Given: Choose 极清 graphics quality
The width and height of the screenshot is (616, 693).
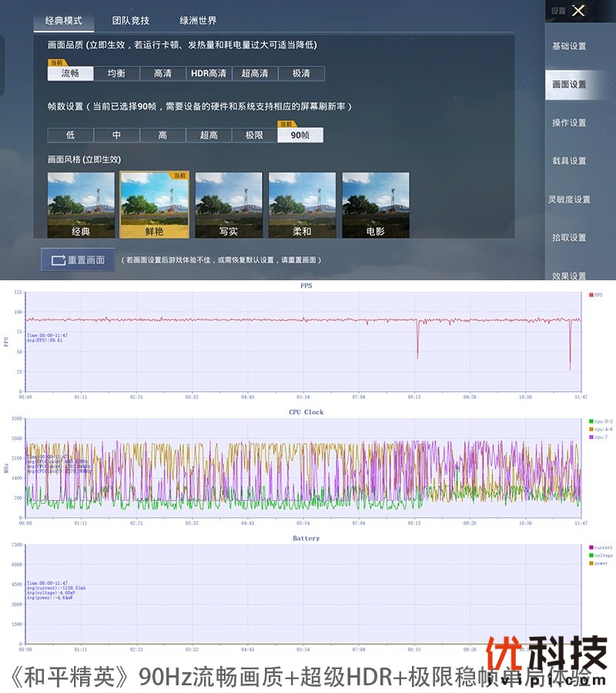Looking at the screenshot, I should coord(301,74).
